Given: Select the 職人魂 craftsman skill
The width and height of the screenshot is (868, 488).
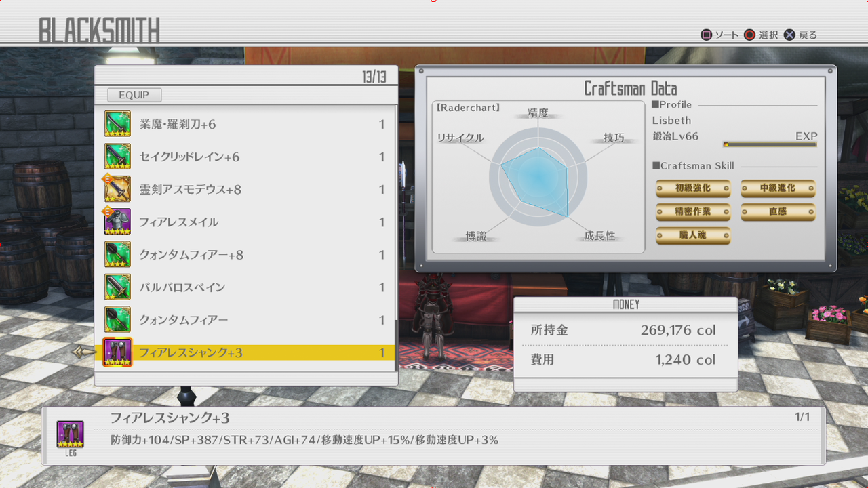Looking at the screenshot, I should [x=693, y=236].
